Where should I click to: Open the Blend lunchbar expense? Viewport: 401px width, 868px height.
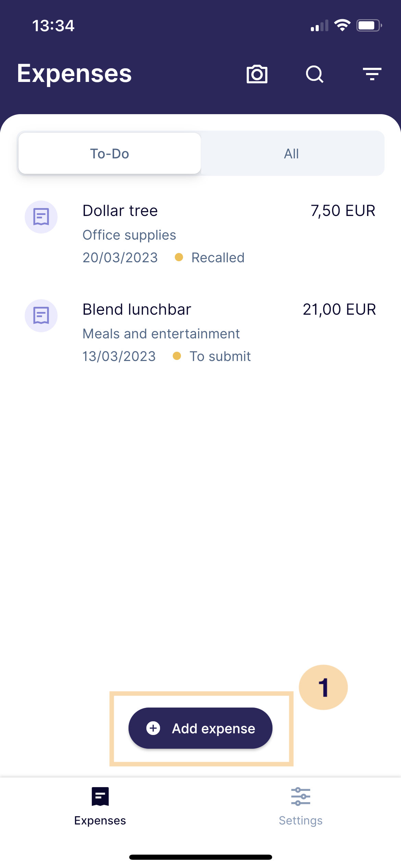coord(200,333)
